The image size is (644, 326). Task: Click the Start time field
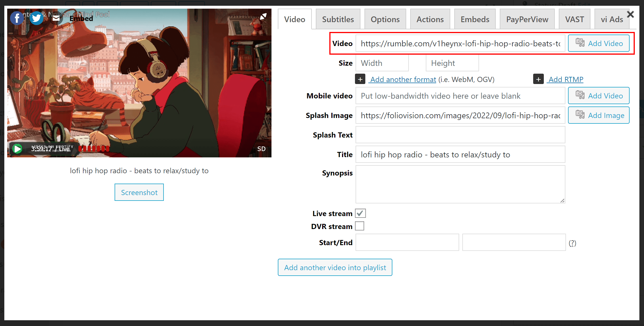click(x=407, y=242)
